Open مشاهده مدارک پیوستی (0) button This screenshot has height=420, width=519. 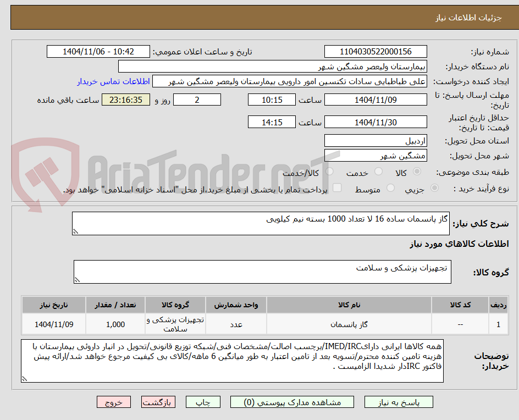[292, 402]
